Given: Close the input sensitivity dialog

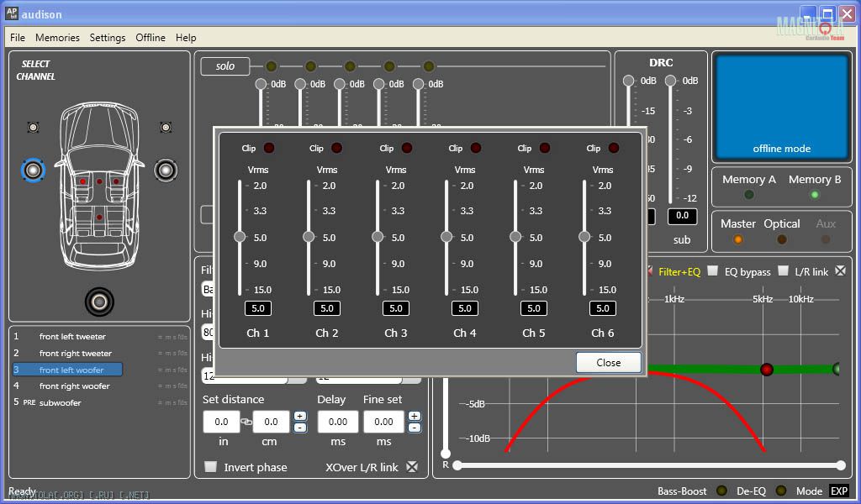Looking at the screenshot, I should click(609, 363).
